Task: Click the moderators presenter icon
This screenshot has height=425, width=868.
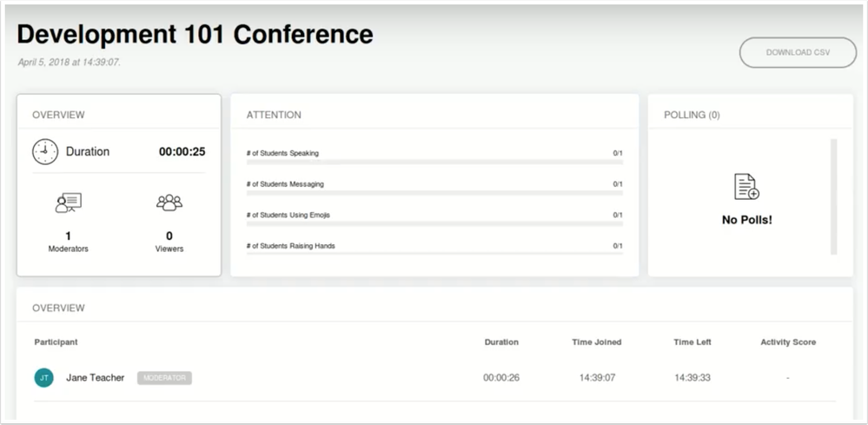Action: coord(68,203)
